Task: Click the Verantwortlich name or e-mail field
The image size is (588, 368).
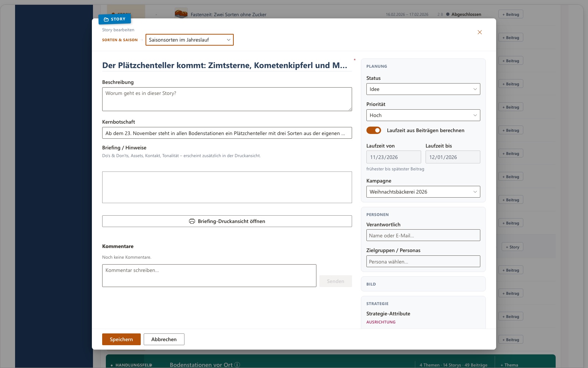Action: click(x=423, y=235)
